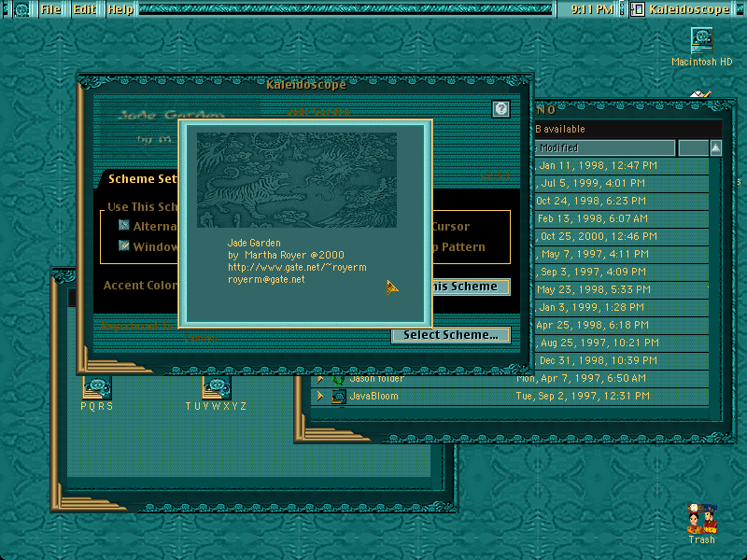Click the partially hidden 'Cursor' option label
Viewport: 747px width, 560px height.
[451, 227]
